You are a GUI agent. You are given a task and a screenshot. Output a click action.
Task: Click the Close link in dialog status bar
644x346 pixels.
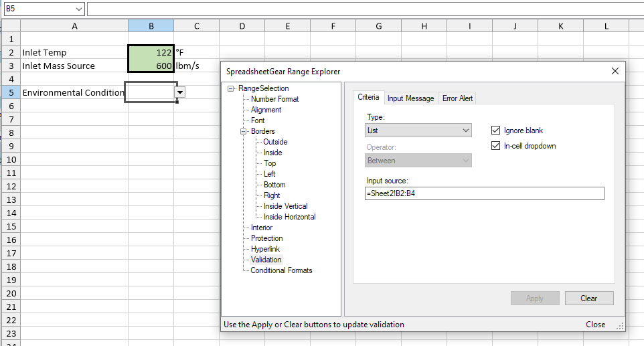click(x=595, y=325)
